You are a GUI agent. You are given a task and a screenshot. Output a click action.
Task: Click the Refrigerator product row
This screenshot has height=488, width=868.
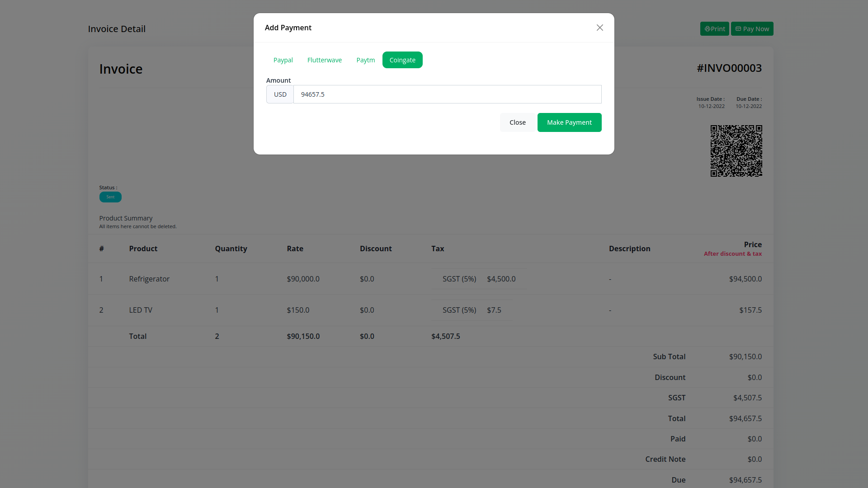coord(149,279)
